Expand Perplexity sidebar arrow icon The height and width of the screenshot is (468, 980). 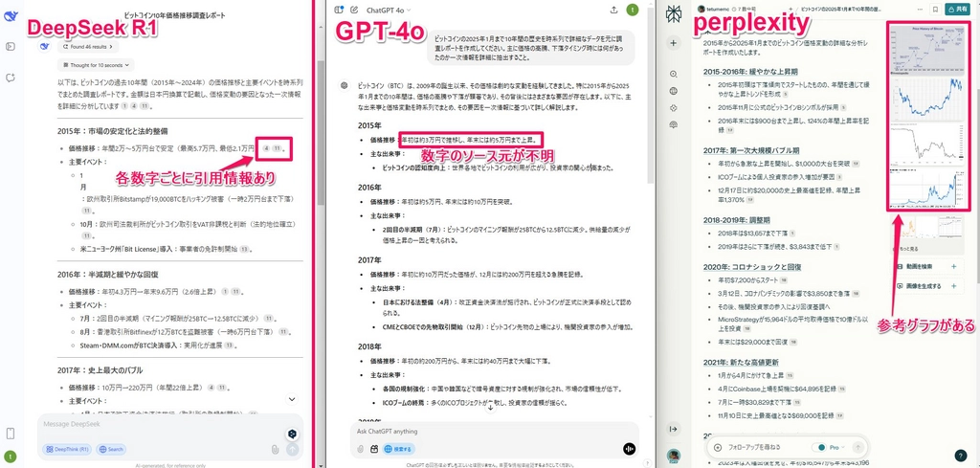(x=673, y=429)
